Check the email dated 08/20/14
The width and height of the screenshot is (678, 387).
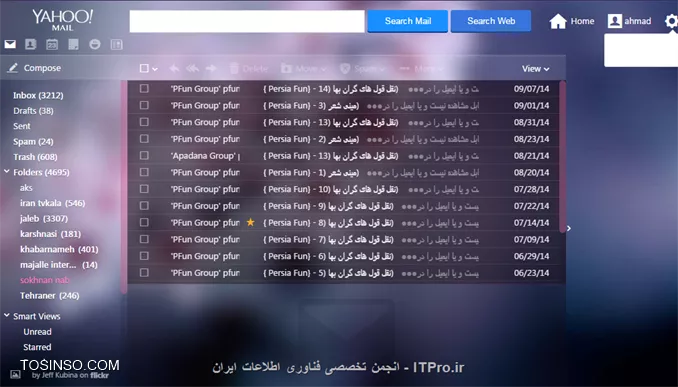(144, 173)
